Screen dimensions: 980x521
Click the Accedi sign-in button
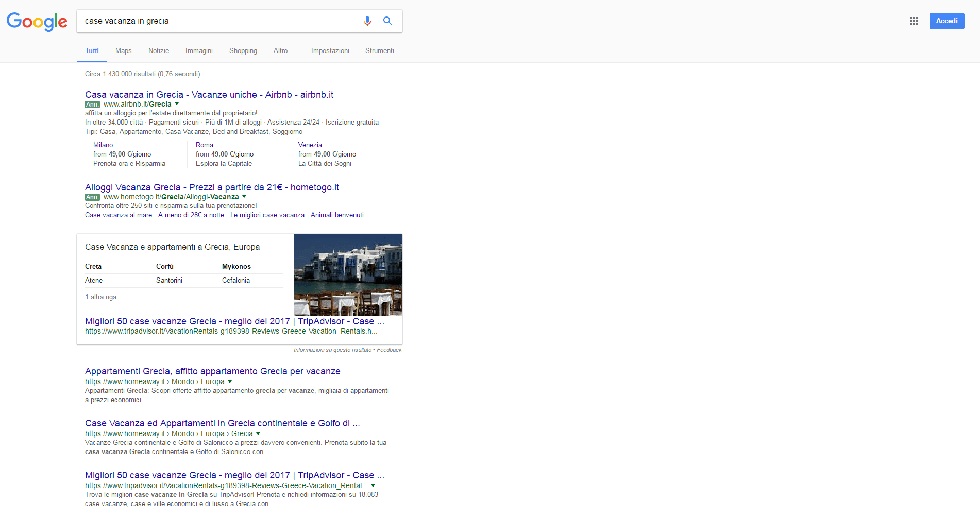pos(947,21)
